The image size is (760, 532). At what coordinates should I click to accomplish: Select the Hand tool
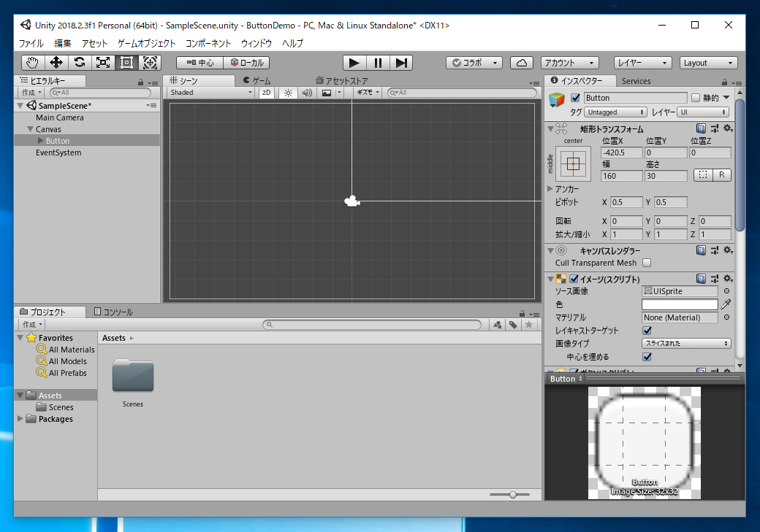[32, 63]
